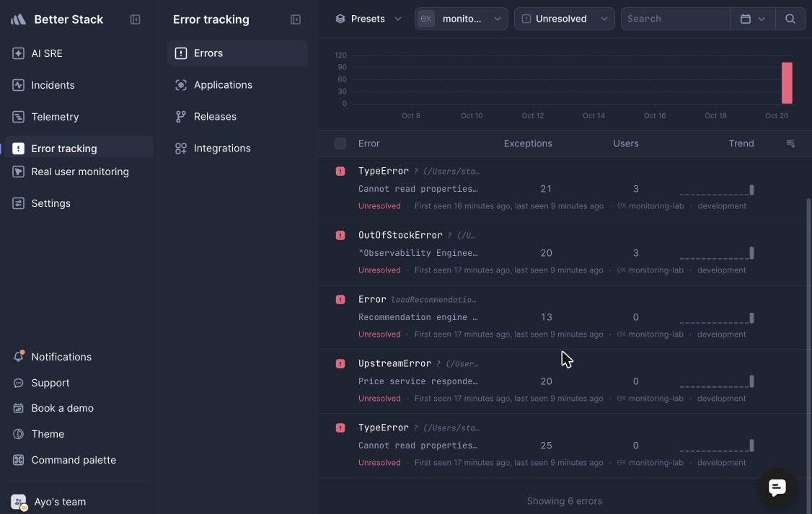Image resolution: width=812 pixels, height=514 pixels.
Task: Select Error tracking in the main sidebar
Action: (79, 149)
